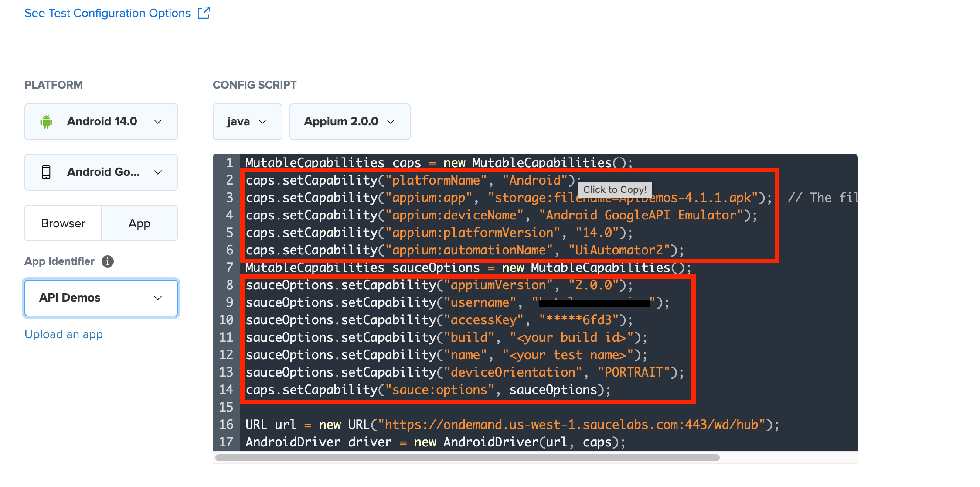Open See Test Configuration Options link

click(107, 13)
